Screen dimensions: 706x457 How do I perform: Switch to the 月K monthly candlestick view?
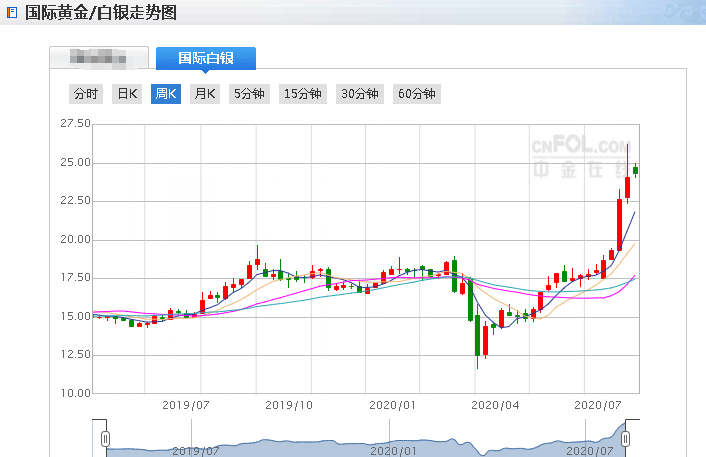point(204,94)
